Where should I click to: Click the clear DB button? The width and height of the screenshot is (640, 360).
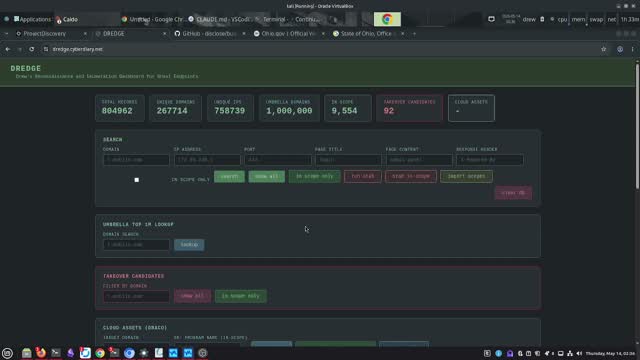point(513,193)
